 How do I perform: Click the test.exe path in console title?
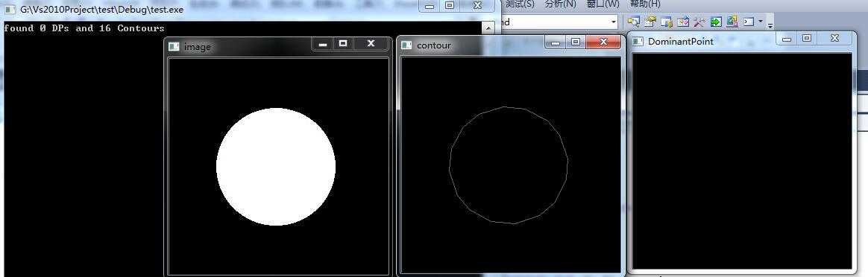(x=101, y=10)
